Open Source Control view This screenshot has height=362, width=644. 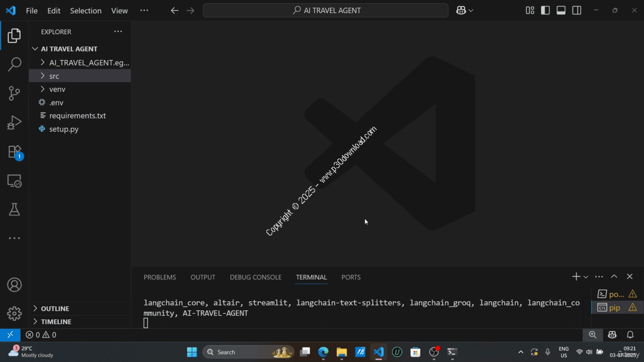(15, 93)
